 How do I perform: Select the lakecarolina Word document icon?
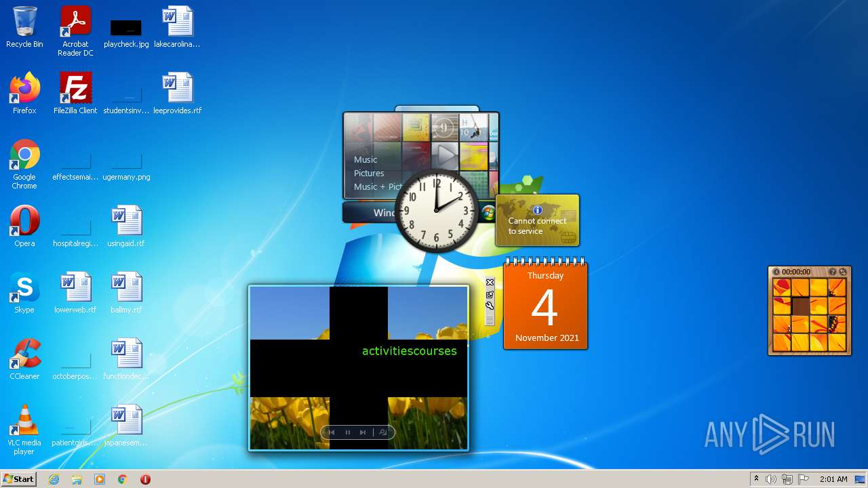(x=177, y=27)
